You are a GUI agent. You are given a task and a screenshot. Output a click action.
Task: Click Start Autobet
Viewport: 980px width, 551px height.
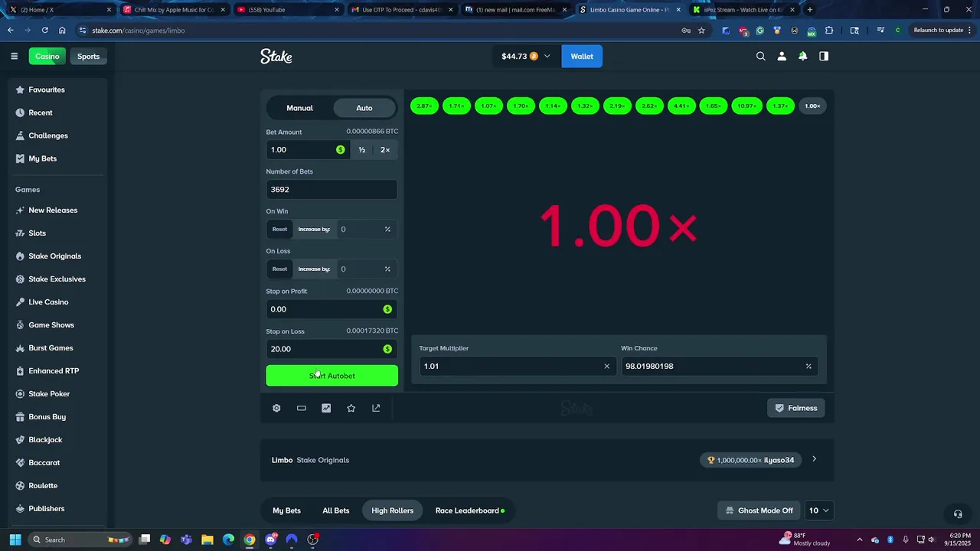coord(332,376)
